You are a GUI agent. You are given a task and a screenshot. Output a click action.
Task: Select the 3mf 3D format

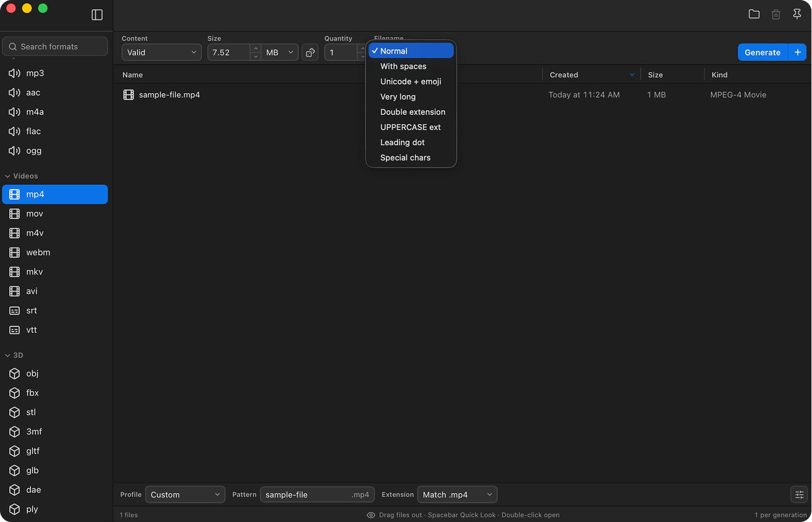[x=55, y=432]
